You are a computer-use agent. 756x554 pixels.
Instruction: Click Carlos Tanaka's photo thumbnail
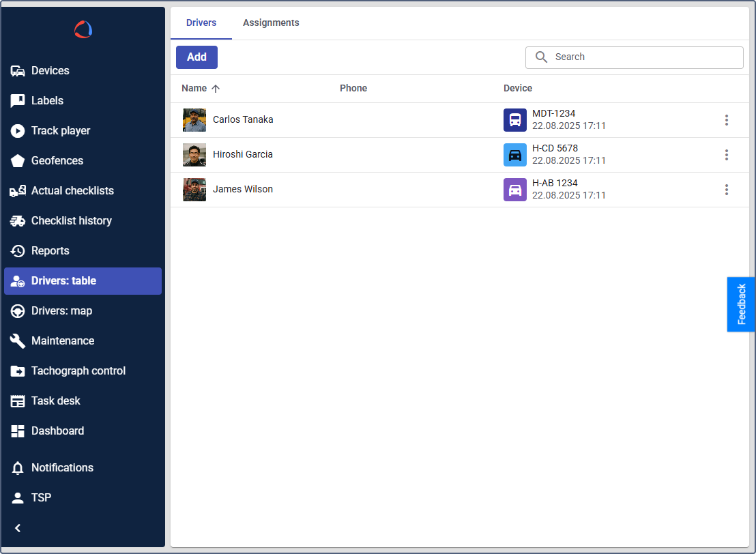(x=194, y=120)
